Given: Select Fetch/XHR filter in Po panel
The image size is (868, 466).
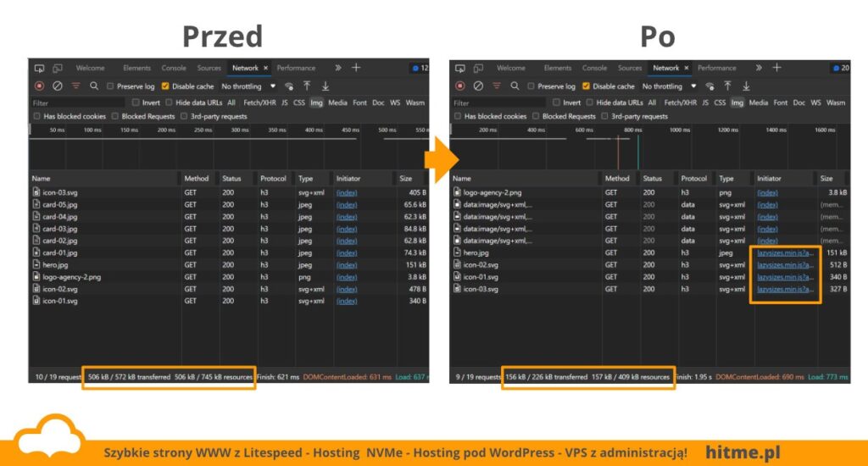Looking at the screenshot, I should click(x=681, y=103).
